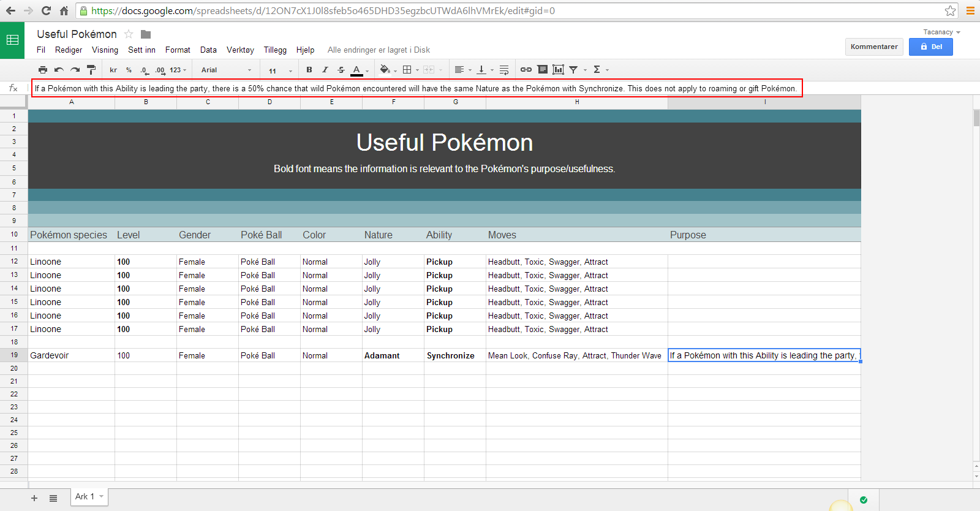The width and height of the screenshot is (980, 511).
Task: Click the merge cells icon
Action: [429, 70]
